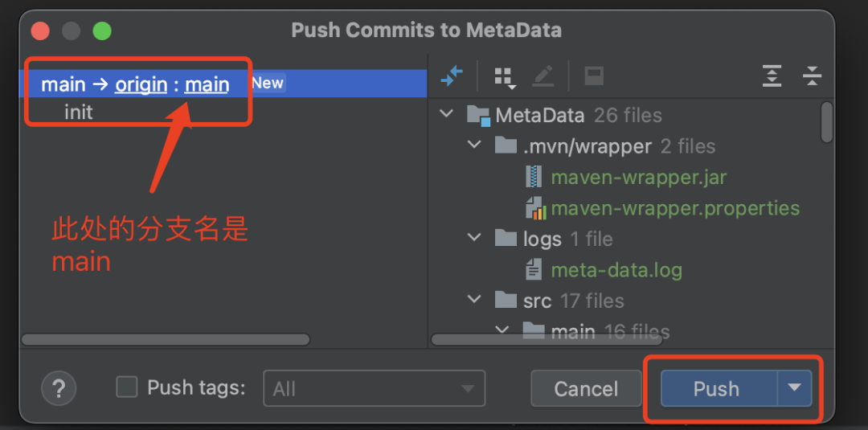Click the target main branch link
The image size is (868, 430).
(207, 84)
